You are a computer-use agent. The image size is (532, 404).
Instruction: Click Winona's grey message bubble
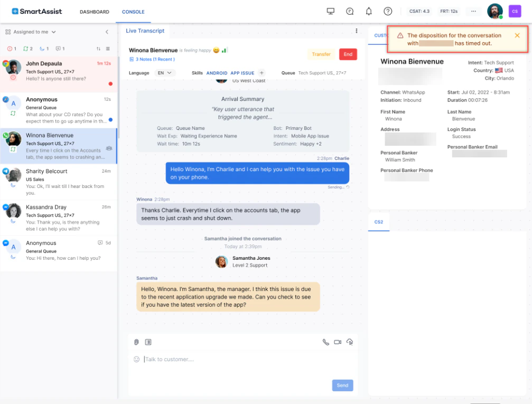[x=228, y=214]
